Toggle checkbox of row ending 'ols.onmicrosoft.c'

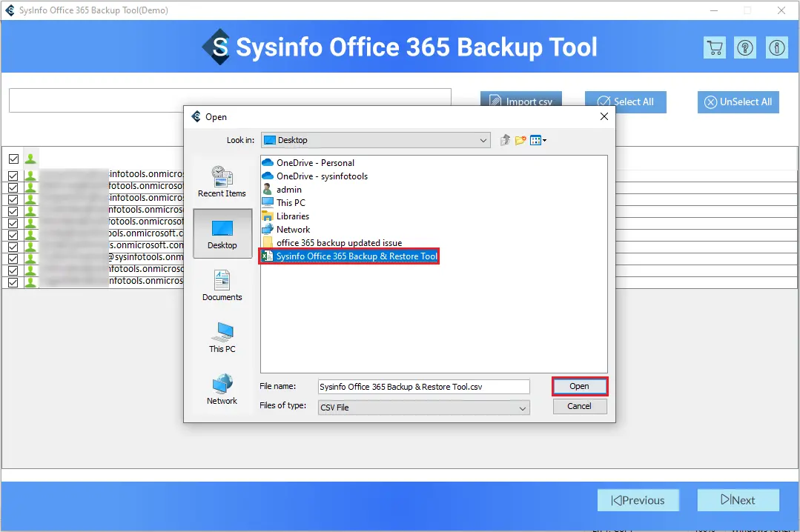coord(13,235)
